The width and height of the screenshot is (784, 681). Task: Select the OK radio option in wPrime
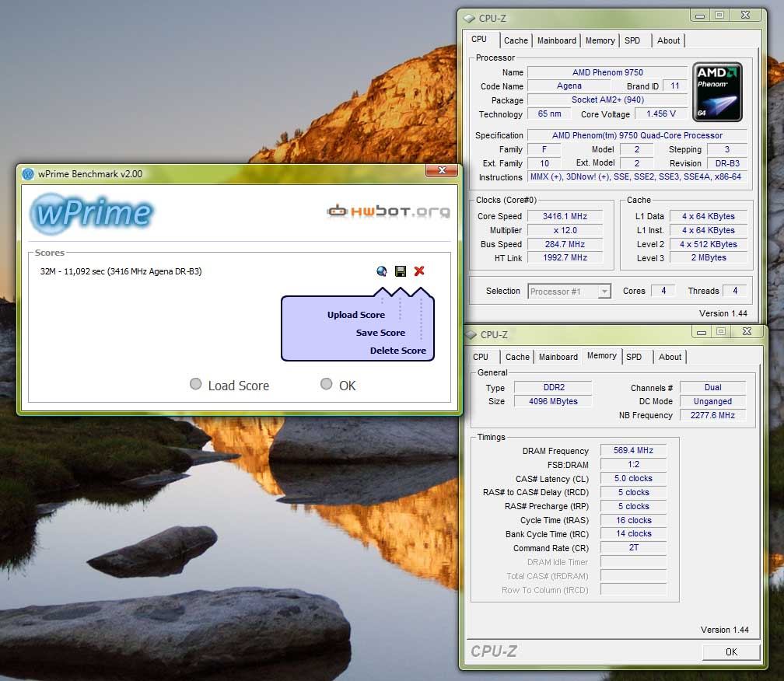326,384
